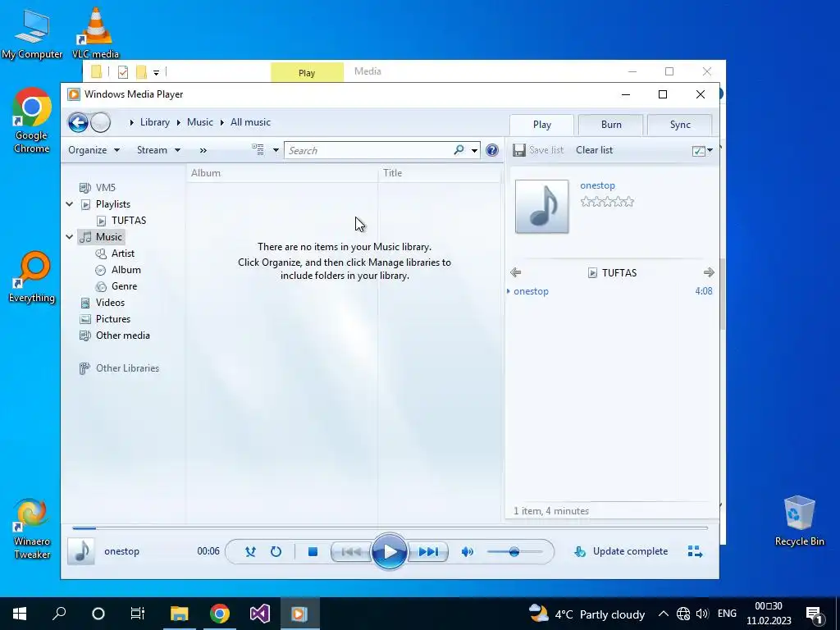Click the Music breadcrumb
The height and width of the screenshot is (630, 840).
pyautogui.click(x=200, y=122)
